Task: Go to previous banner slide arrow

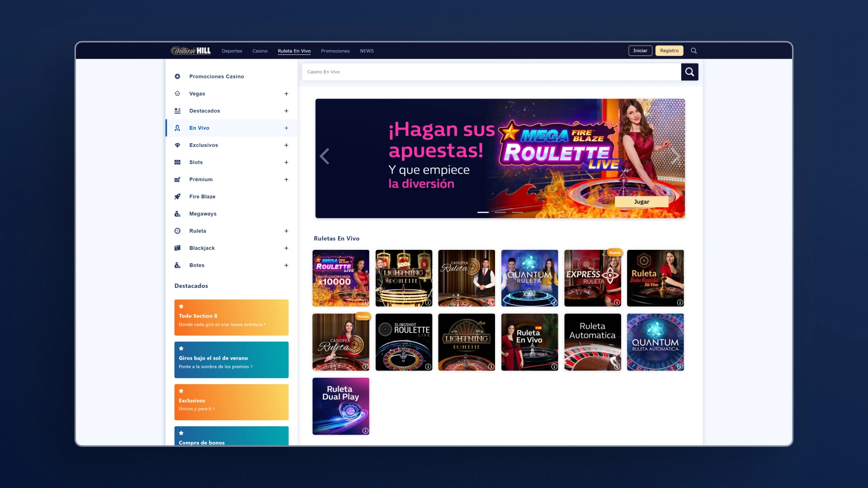Action: [324, 156]
